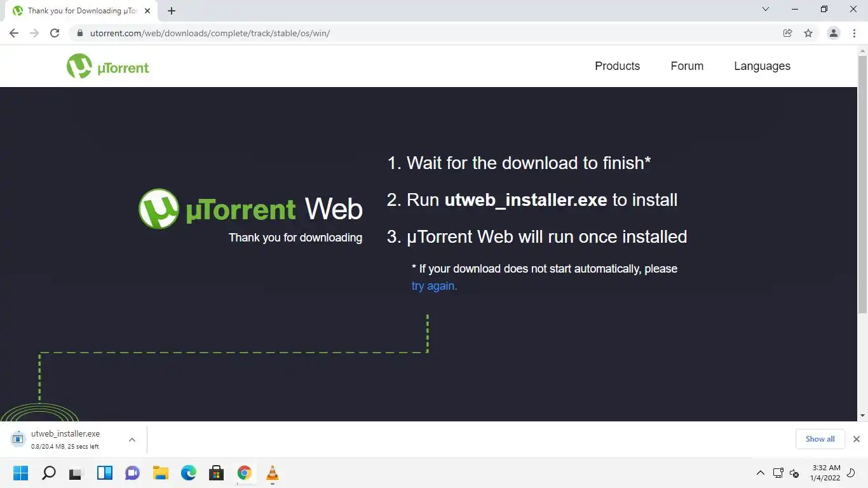Open the tab search dropdown arrow
The width and height of the screenshot is (868, 488).
click(766, 9)
